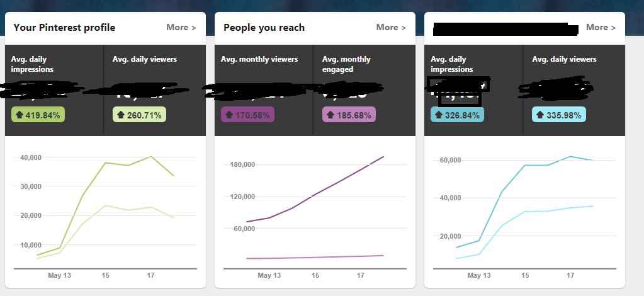The image size is (644, 296).
Task: Click the up arrow in 185.68% badge
Action: coord(330,115)
